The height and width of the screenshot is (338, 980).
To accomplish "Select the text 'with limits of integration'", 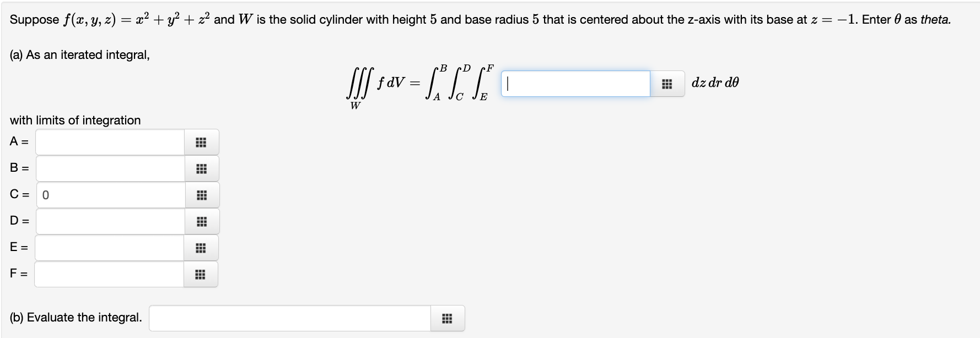I will (x=74, y=120).
